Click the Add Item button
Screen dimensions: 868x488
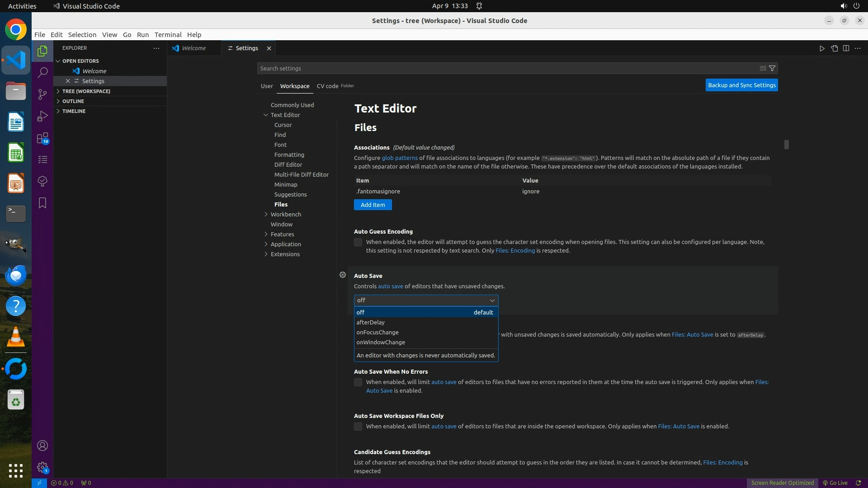pyautogui.click(x=373, y=205)
